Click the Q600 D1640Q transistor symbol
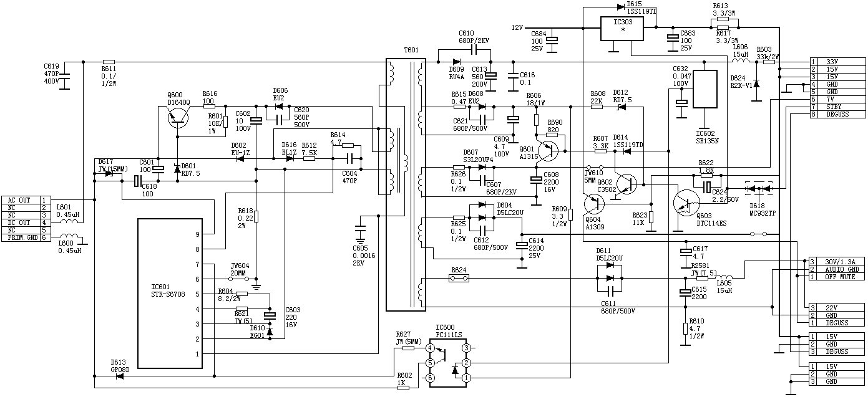This screenshot has height=397, width=868. 179,117
